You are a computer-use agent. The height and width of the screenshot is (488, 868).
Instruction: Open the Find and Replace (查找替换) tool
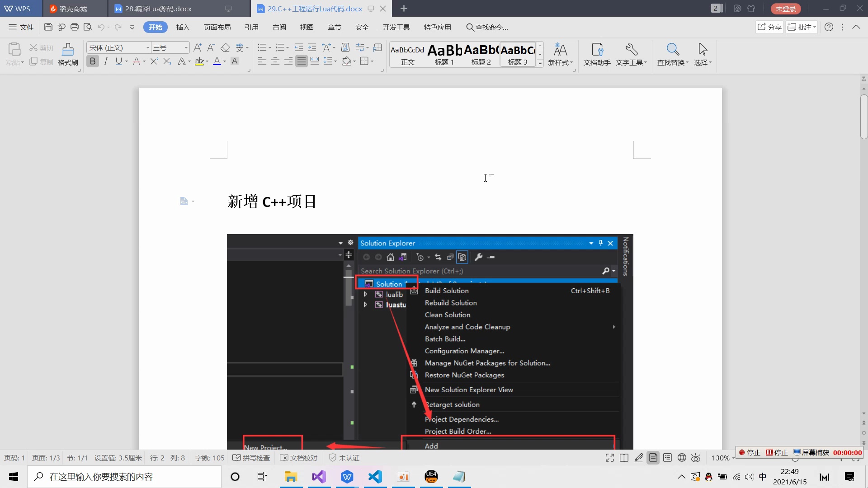point(673,54)
